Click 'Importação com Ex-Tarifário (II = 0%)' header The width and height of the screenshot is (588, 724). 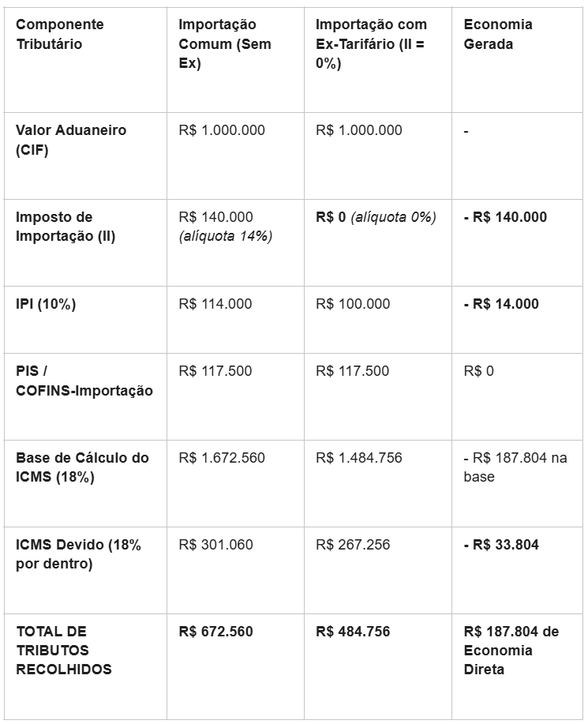click(371, 44)
